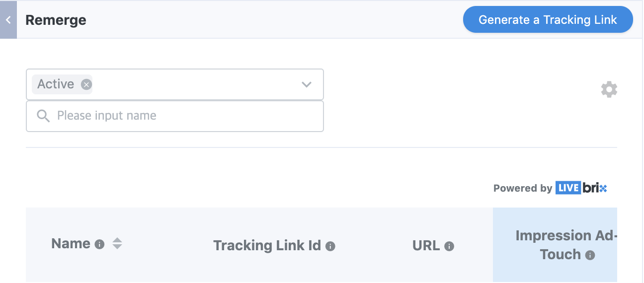Remove the Active filter tag

[x=86, y=84]
